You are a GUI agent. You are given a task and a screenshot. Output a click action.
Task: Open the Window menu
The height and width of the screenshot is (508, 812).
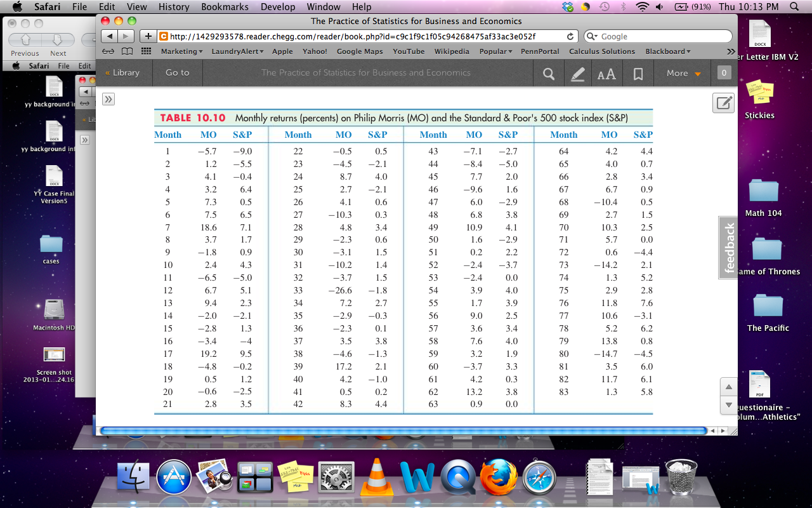(x=324, y=6)
